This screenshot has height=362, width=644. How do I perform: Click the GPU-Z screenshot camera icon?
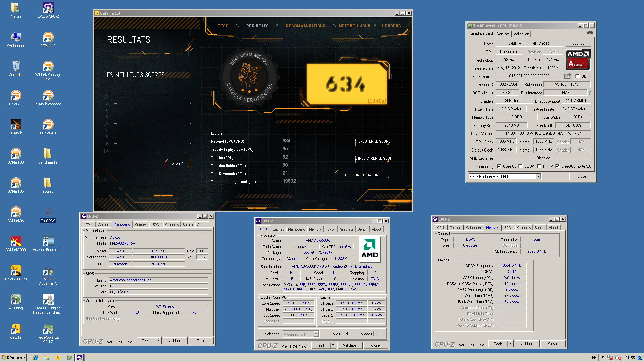click(x=590, y=33)
